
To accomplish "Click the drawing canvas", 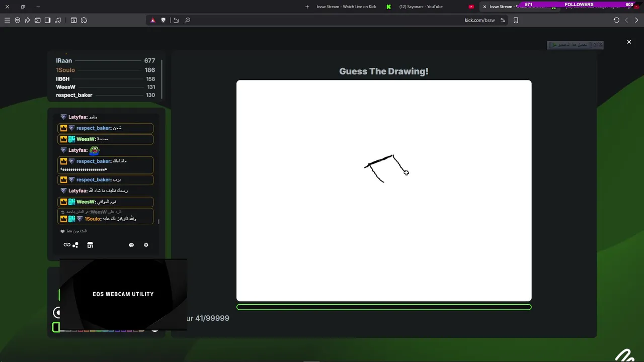I will 384,191.
